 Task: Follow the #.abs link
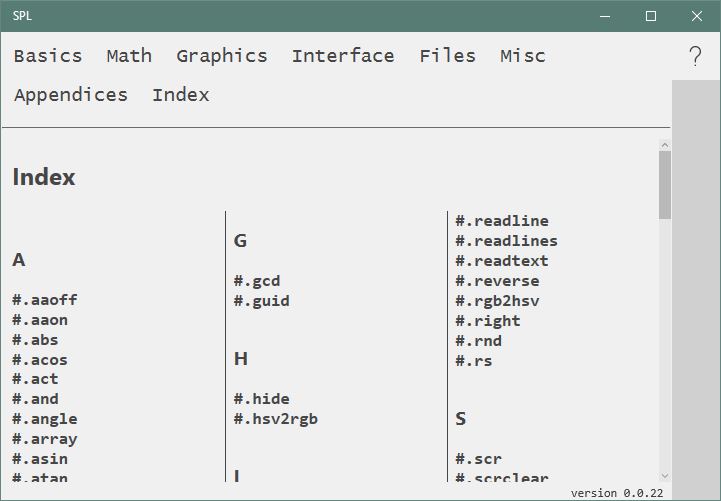(35, 340)
